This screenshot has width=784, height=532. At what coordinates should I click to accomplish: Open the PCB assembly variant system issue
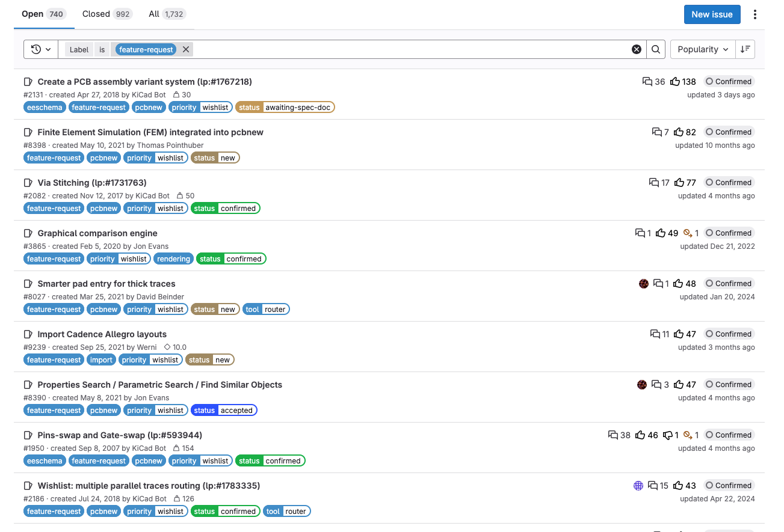coord(144,82)
